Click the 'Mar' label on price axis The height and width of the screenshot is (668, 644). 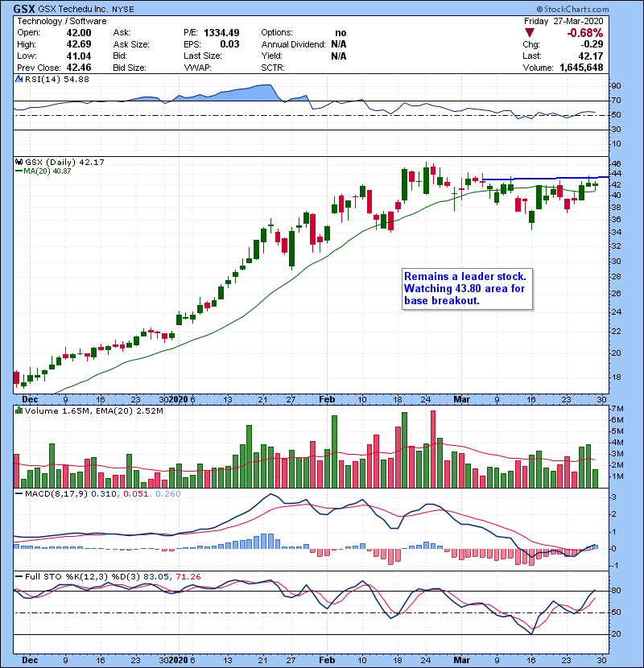pyautogui.click(x=461, y=400)
